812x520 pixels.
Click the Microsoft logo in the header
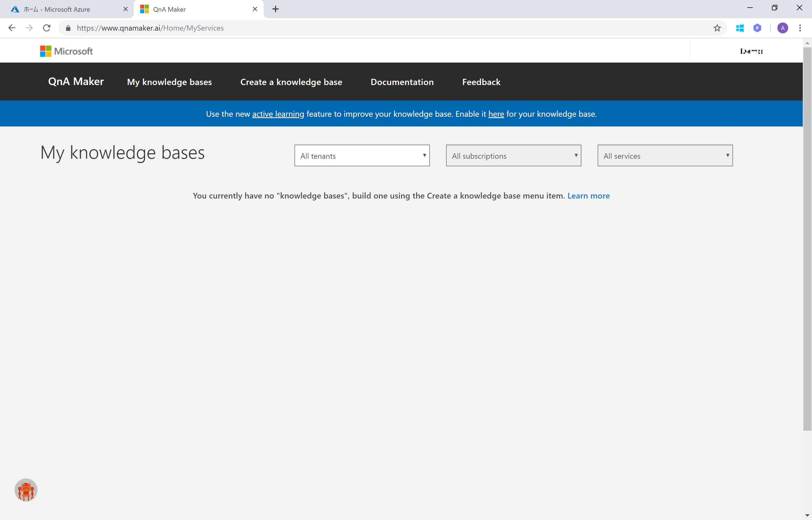(x=66, y=51)
